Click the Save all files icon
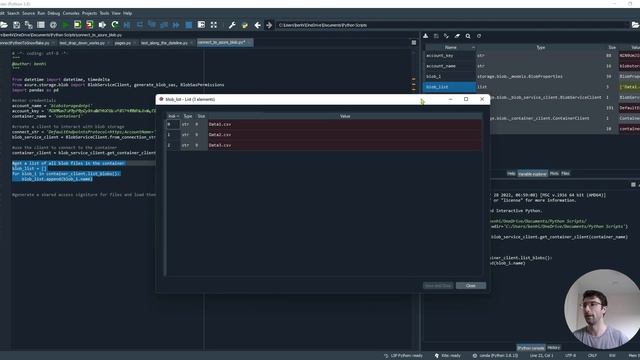Viewport: 640px width, 360px height. [29, 25]
